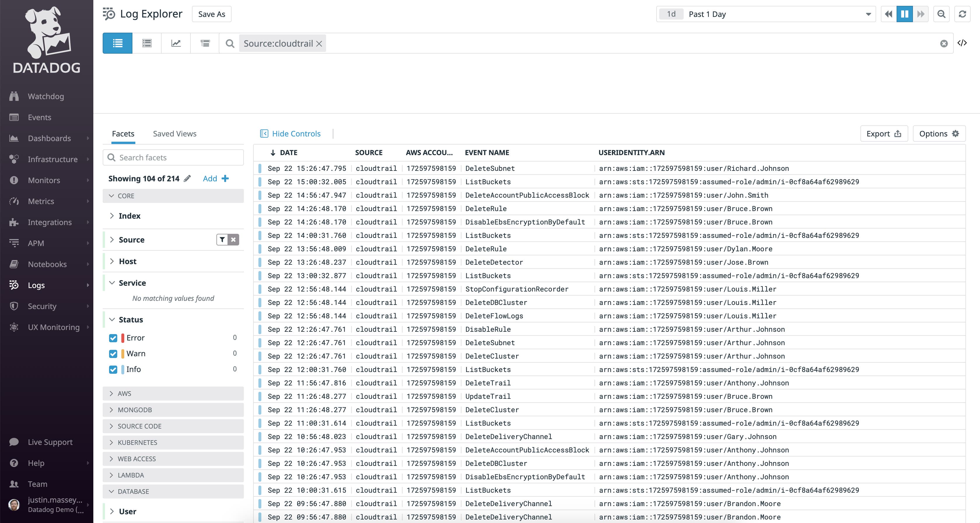Image resolution: width=980 pixels, height=523 pixels.
Task: Pause the live tail stream
Action: [x=905, y=14]
